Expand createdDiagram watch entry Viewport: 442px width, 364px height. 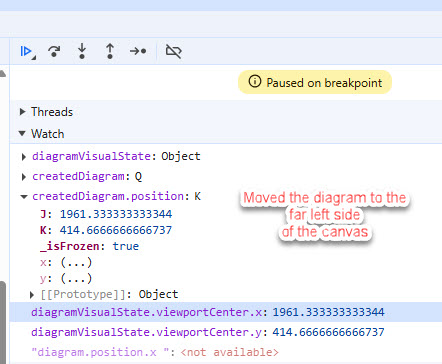coord(23,177)
